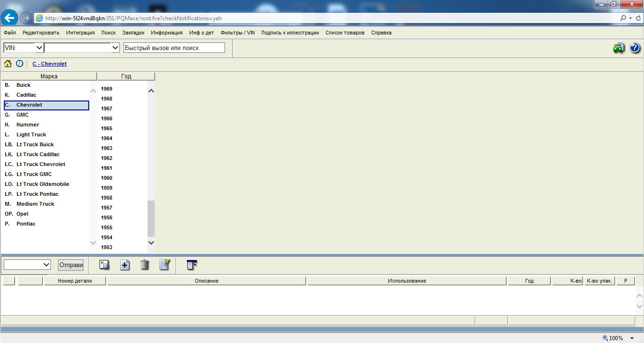
Task: Click the zoom magnifier in the status bar
Action: [605, 338]
